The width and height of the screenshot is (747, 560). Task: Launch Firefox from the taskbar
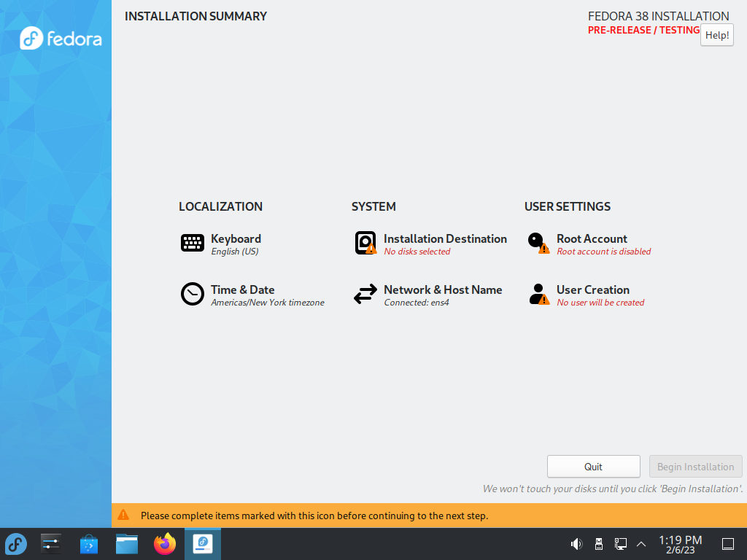point(165,544)
